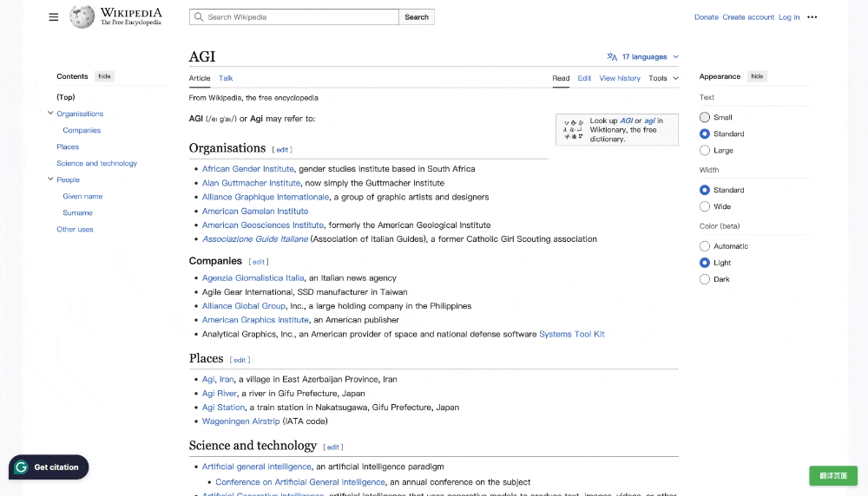
Task: Click the Search button
Action: 417,17
